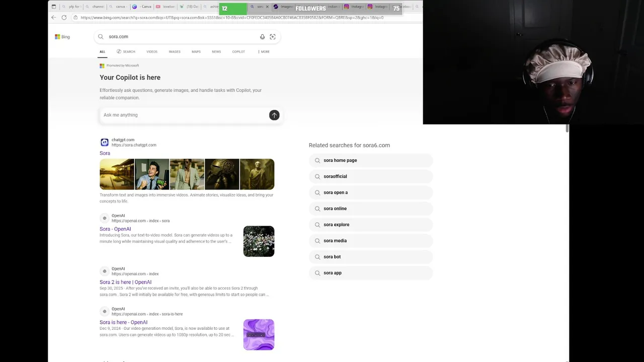Click the bronze statue thumbnail
The height and width of the screenshot is (362, 644).
coord(257,174)
